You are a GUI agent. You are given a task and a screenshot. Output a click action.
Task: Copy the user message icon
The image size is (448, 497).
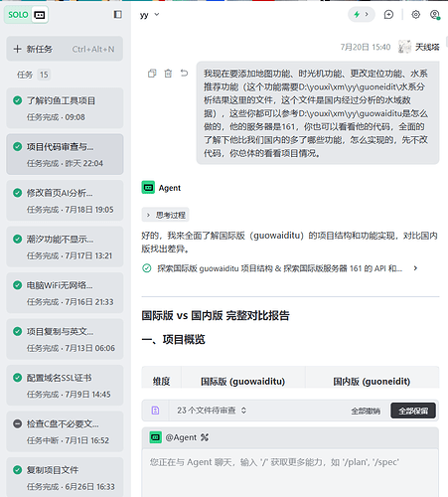click(152, 74)
